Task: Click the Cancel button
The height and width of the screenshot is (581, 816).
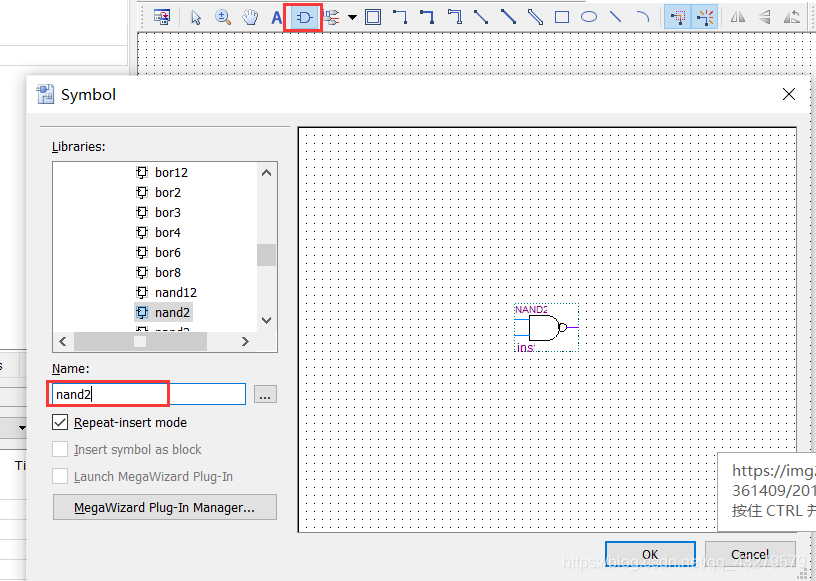Action: coord(750,554)
